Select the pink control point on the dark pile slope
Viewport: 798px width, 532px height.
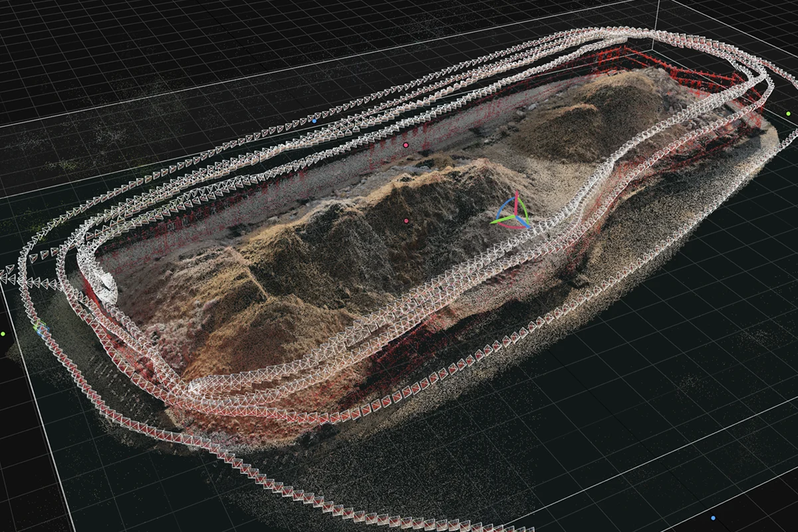point(406,220)
